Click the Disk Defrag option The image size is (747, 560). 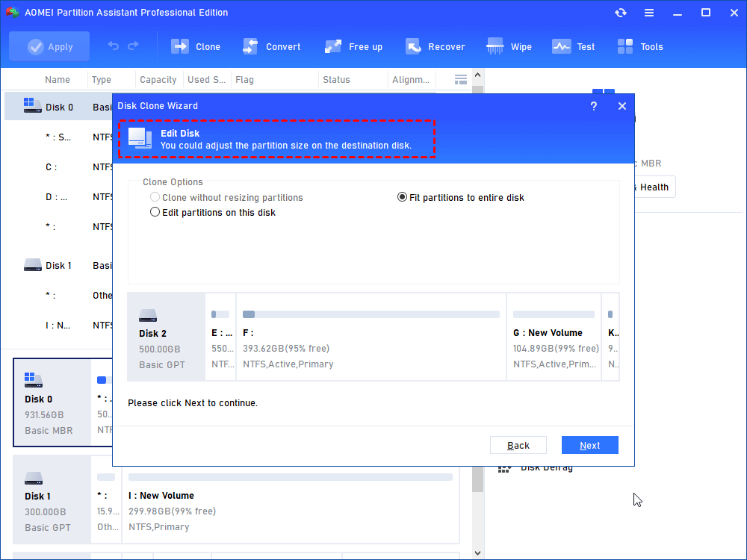pyautogui.click(x=536, y=467)
